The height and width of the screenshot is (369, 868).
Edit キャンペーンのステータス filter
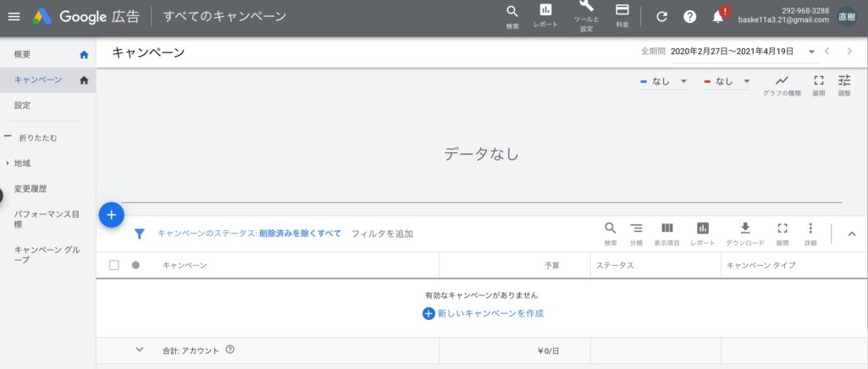pyautogui.click(x=249, y=234)
